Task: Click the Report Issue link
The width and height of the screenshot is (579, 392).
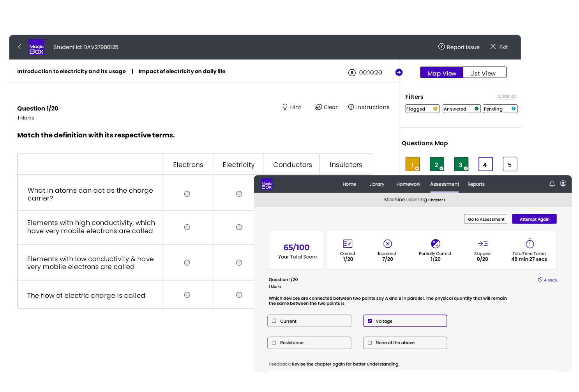Action: click(459, 47)
